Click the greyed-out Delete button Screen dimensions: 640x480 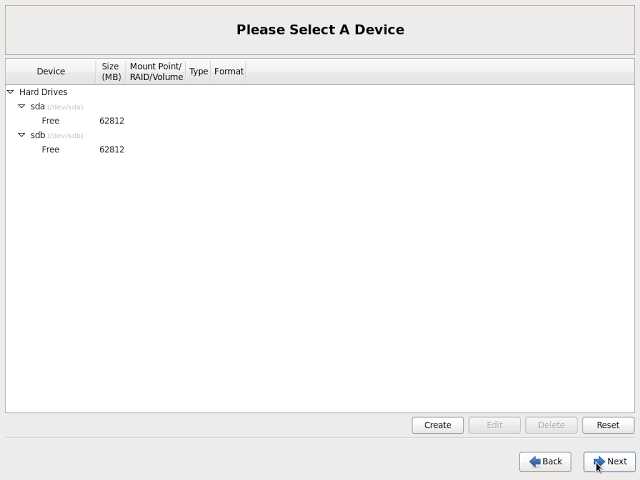pos(551,425)
